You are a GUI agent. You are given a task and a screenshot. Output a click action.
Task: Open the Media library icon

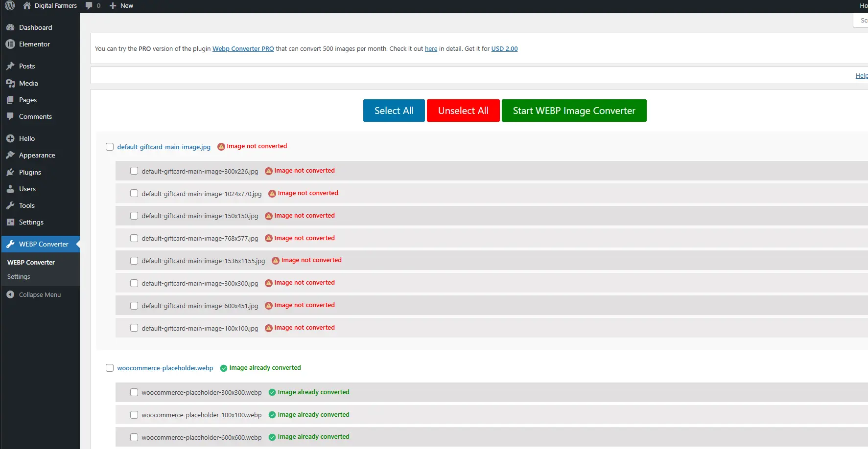[x=11, y=83]
